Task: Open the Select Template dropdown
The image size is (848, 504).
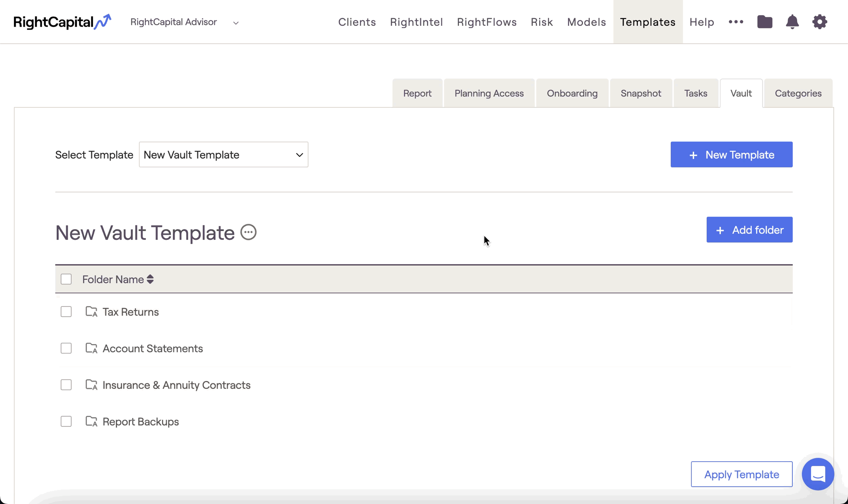Action: tap(223, 154)
